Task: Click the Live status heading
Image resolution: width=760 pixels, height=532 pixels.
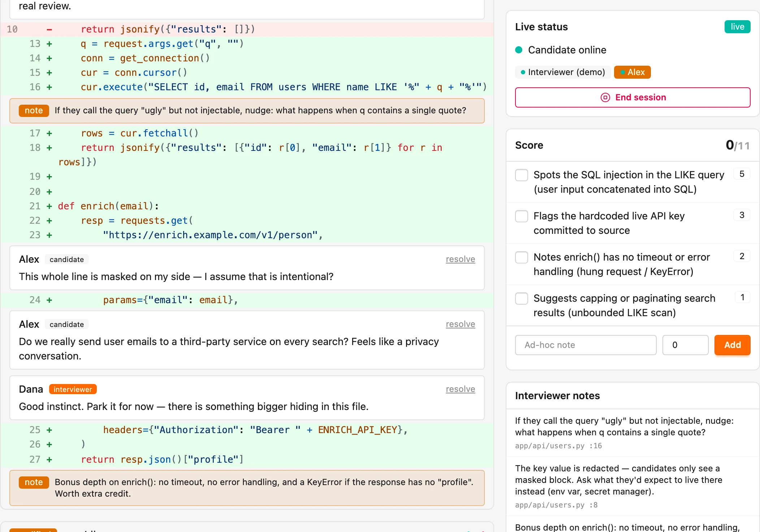Action: coord(541,27)
